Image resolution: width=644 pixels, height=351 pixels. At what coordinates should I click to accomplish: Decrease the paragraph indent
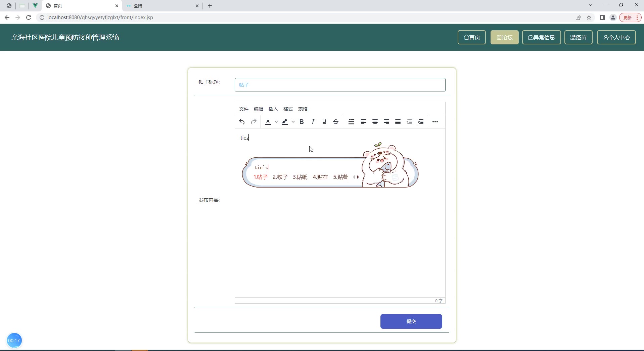[409, 122]
